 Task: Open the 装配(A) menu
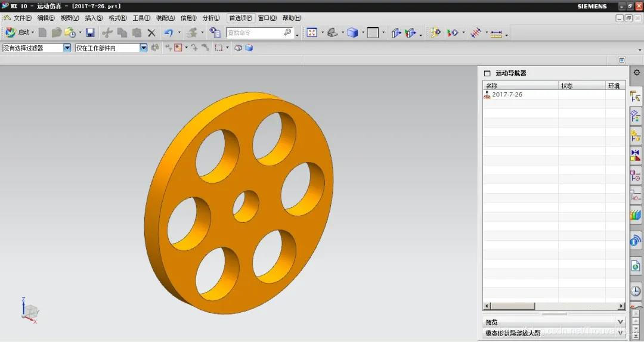tap(165, 18)
